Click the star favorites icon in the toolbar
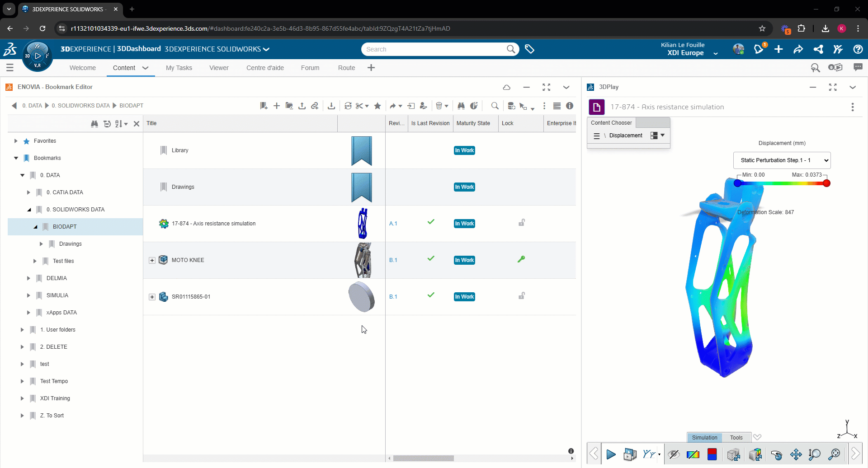The image size is (868, 468). pyautogui.click(x=377, y=106)
